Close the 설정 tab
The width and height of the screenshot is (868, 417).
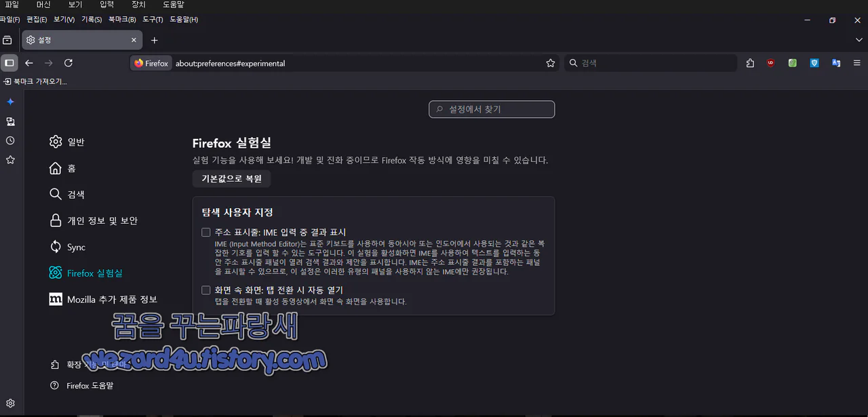[x=134, y=40]
